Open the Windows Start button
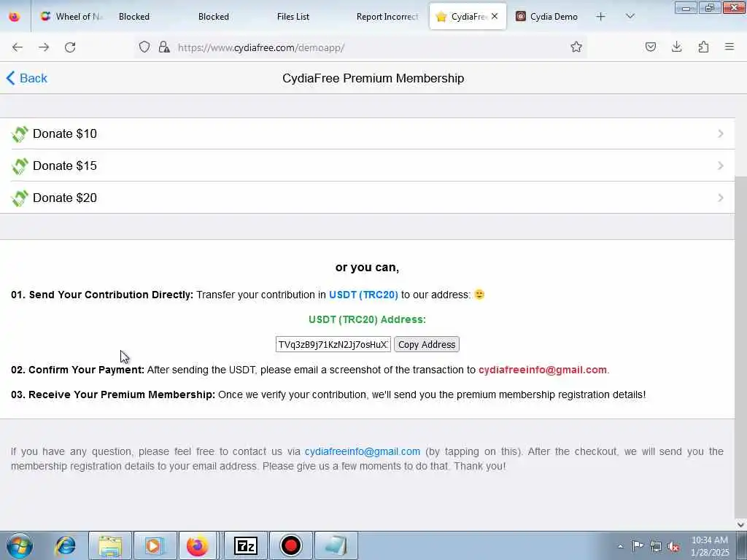 click(20, 545)
